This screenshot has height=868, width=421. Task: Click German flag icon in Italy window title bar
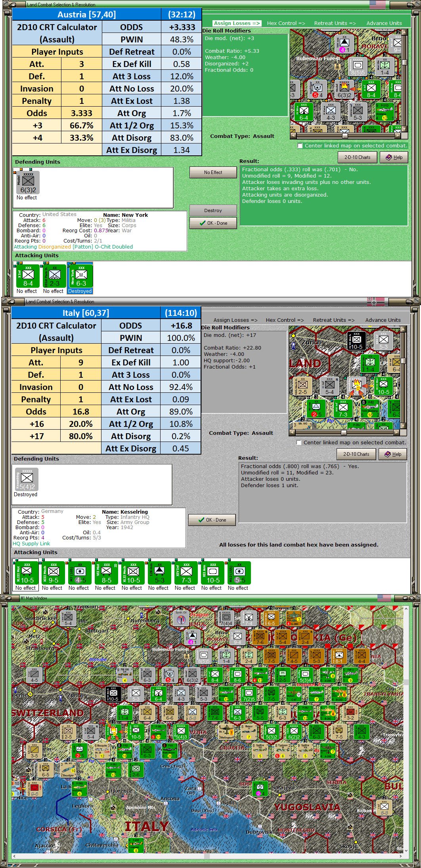376,302
